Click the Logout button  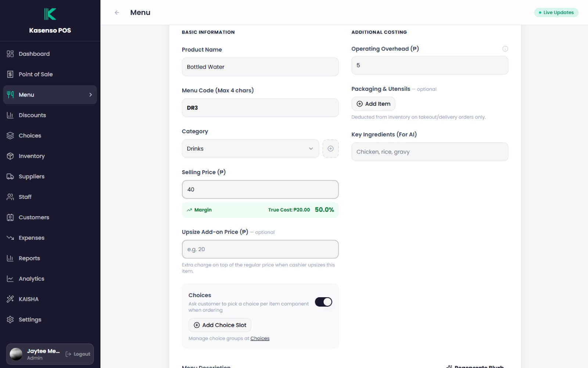pos(78,354)
